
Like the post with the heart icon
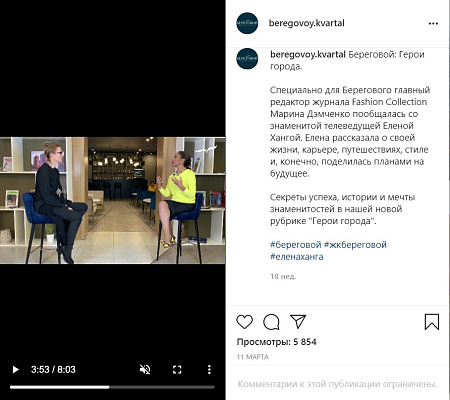pyautogui.click(x=244, y=322)
